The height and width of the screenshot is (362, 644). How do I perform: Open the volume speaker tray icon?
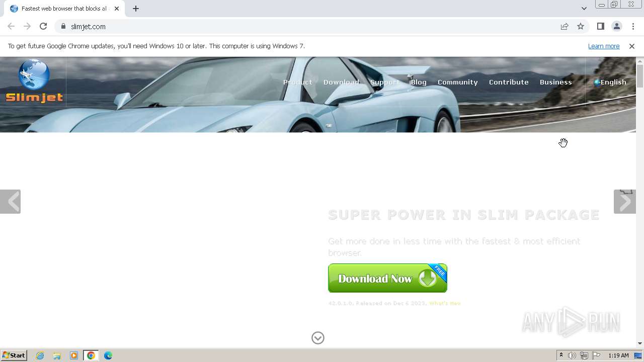[x=572, y=355]
